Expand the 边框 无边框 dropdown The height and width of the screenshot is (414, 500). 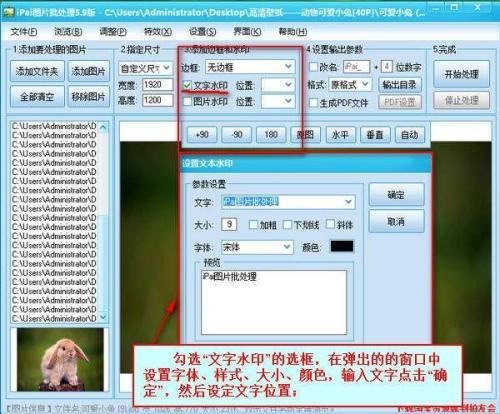(250, 67)
